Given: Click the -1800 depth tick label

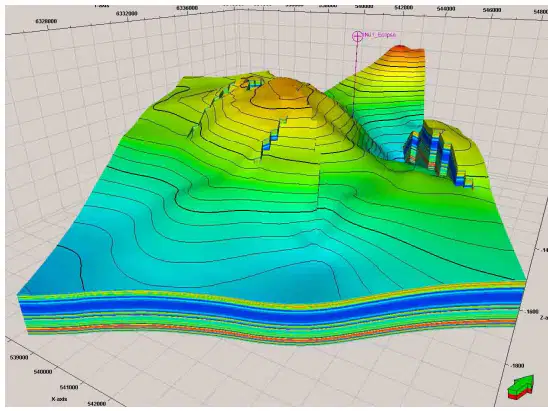Looking at the screenshot, I should [517, 366].
